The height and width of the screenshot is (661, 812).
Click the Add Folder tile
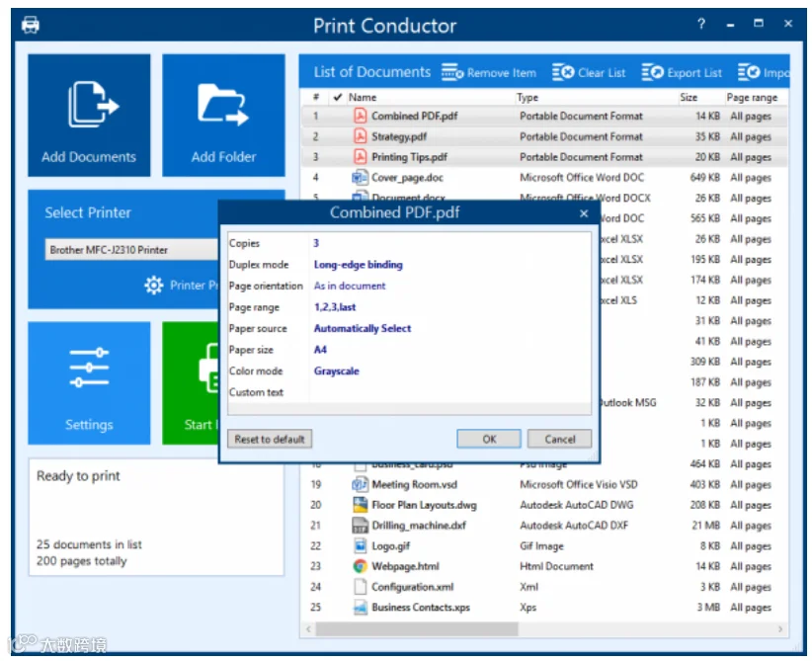[223, 115]
